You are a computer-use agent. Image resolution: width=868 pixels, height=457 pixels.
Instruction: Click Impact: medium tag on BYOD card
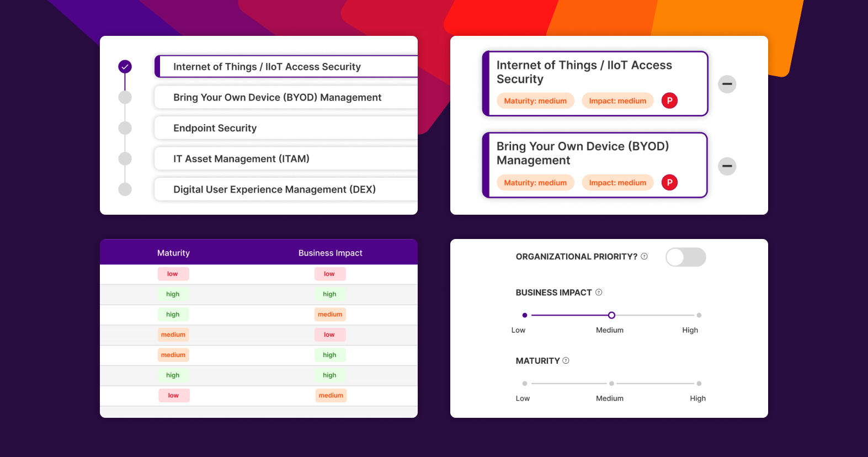(617, 183)
